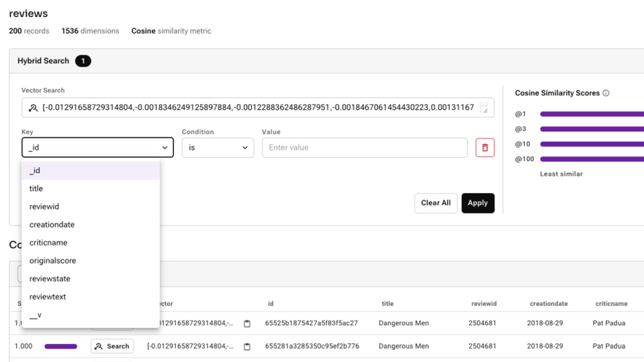
Task: Select 'reviewid' from the Key list
Action: point(44,206)
